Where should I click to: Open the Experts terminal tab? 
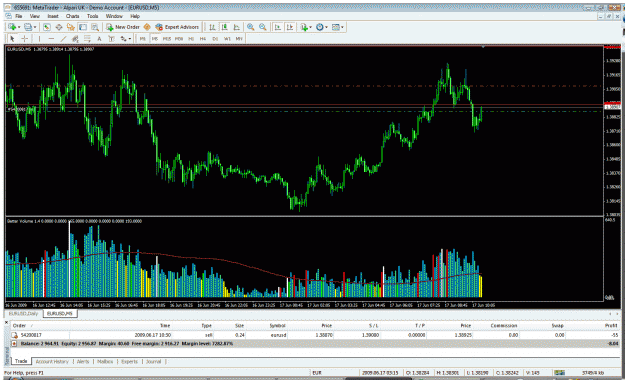click(129, 362)
